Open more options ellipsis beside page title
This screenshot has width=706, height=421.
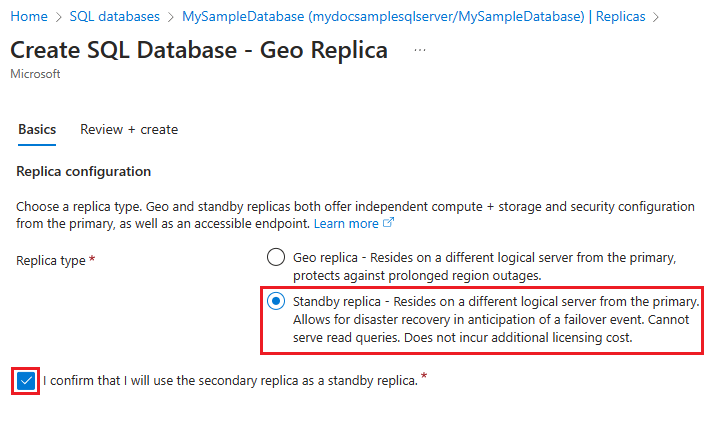pyautogui.click(x=420, y=50)
